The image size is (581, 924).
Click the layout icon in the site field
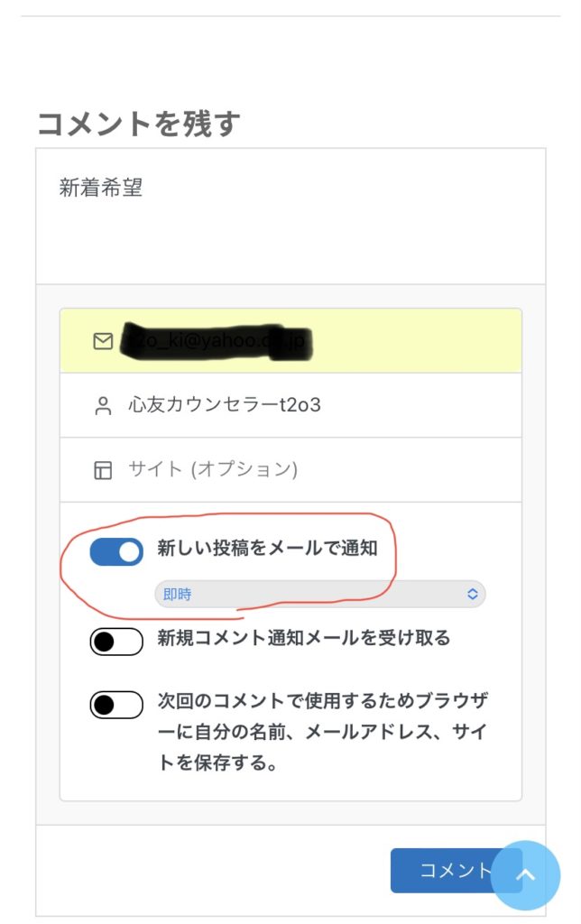coord(103,470)
